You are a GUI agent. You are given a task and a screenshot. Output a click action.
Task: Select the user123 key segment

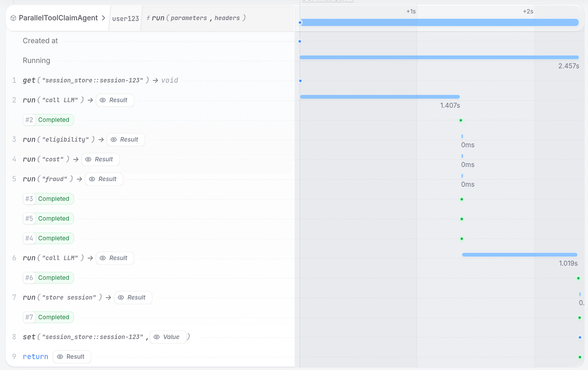coord(125,18)
